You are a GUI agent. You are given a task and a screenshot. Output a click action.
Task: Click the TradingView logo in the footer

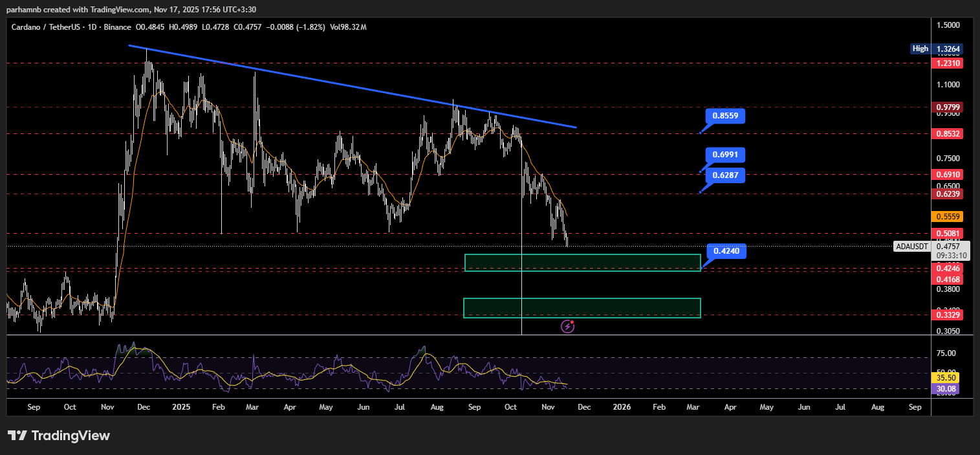59,436
